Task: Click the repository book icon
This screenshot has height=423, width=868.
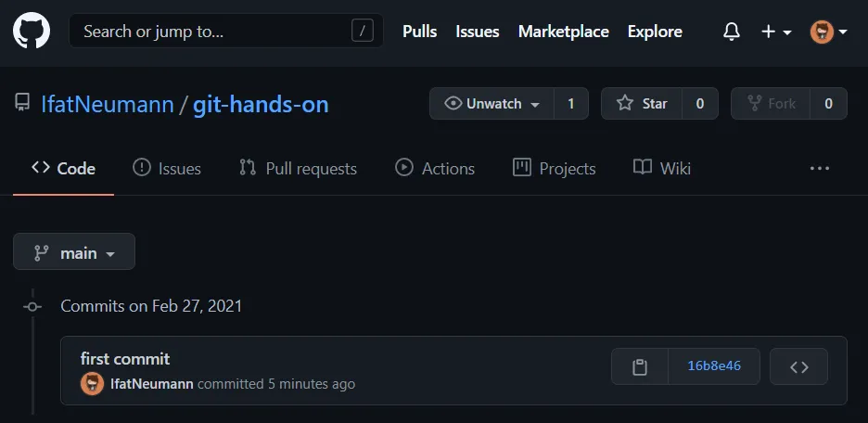Action: 22,104
